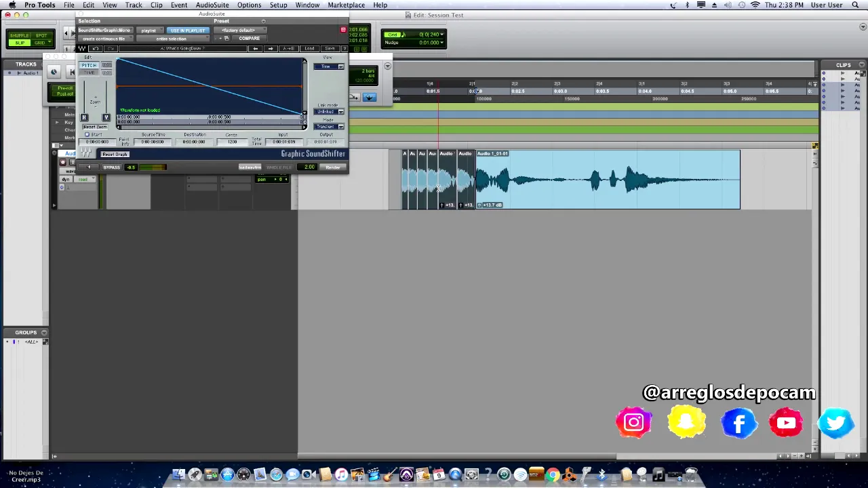Enable SPOT edit mode

[41, 36]
